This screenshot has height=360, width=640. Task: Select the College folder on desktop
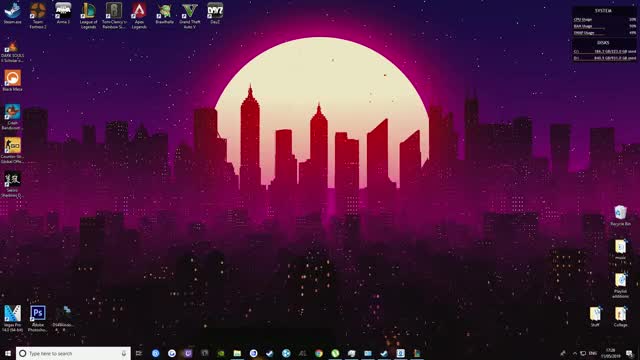pos(620,317)
